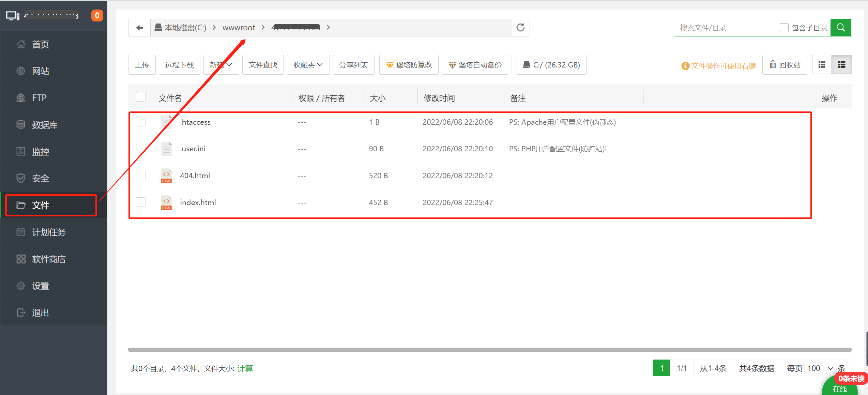The width and height of the screenshot is (868, 395).
Task: Click the panel monitor logo icon
Action: point(13,16)
